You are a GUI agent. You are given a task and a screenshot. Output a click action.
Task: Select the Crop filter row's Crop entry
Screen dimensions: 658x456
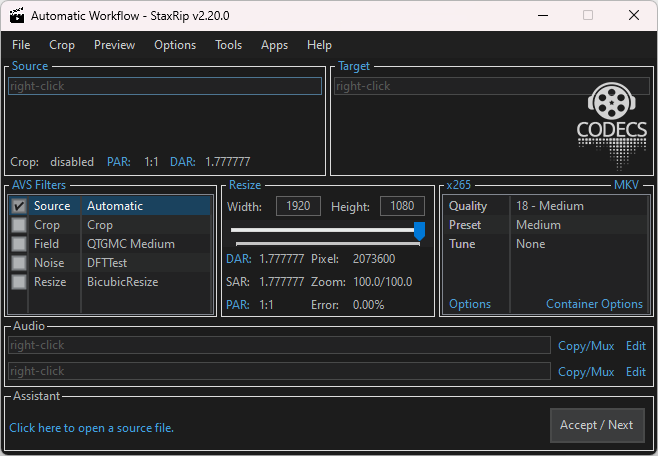tap(100, 225)
